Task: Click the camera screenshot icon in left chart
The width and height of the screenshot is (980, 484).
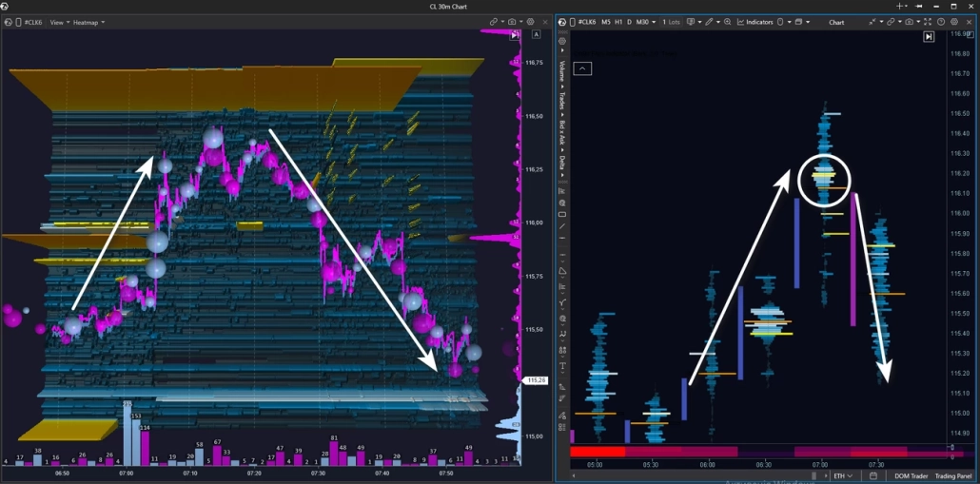Action: click(x=512, y=22)
